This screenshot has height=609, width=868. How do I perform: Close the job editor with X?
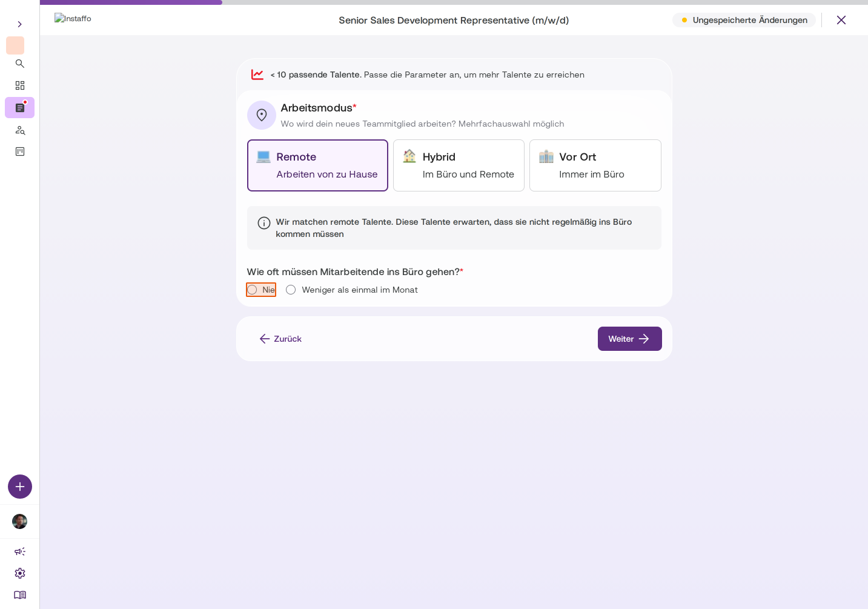point(841,20)
